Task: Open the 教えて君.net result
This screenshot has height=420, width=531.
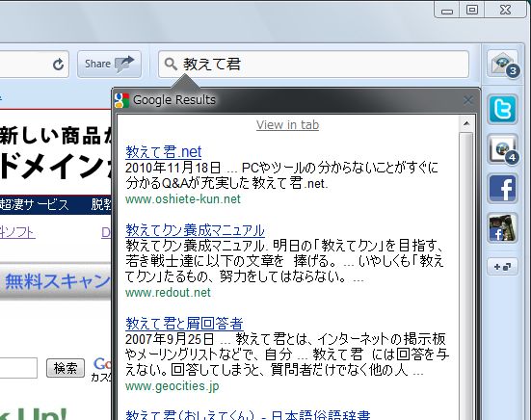Action: [x=164, y=152]
